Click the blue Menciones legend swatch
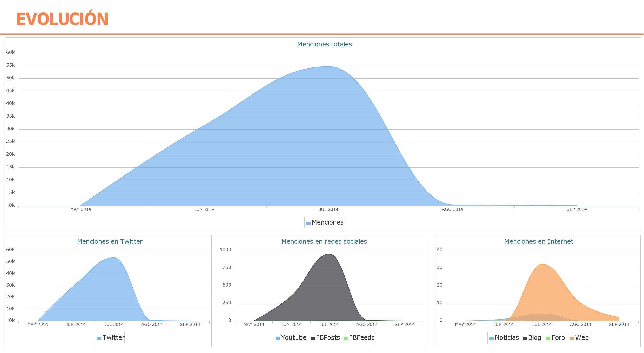Viewport: 644px width, 353px height. click(x=308, y=223)
